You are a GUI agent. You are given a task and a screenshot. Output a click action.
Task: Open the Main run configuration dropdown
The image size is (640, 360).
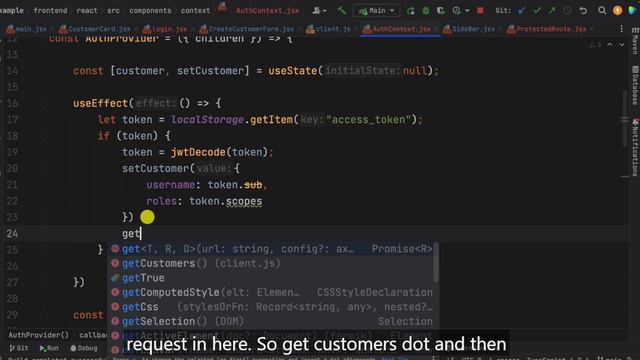tap(376, 11)
